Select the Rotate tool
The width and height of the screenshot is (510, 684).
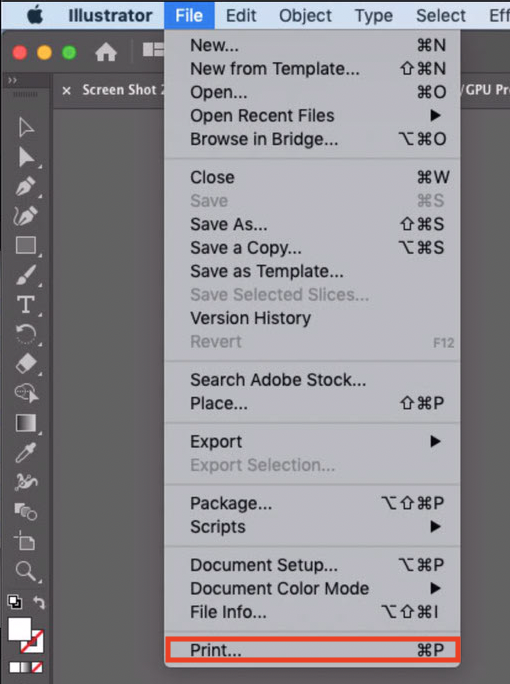(x=26, y=334)
